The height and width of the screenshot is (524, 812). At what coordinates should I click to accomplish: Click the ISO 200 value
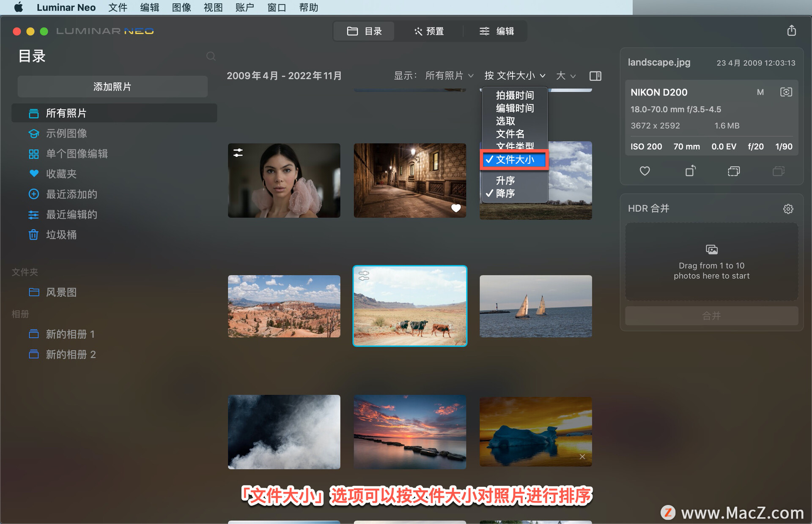click(x=646, y=147)
